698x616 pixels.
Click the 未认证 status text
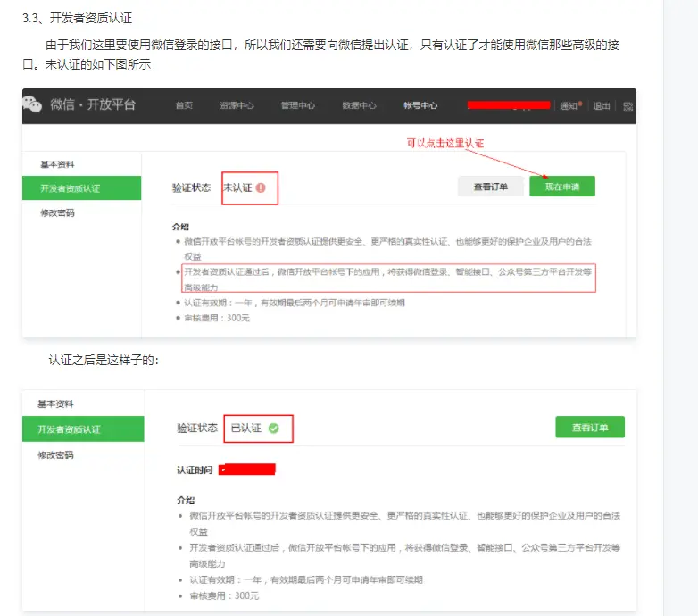pos(237,187)
